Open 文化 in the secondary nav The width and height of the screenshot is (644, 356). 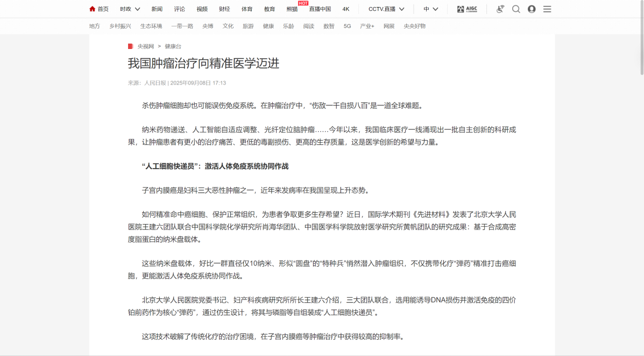coord(228,26)
